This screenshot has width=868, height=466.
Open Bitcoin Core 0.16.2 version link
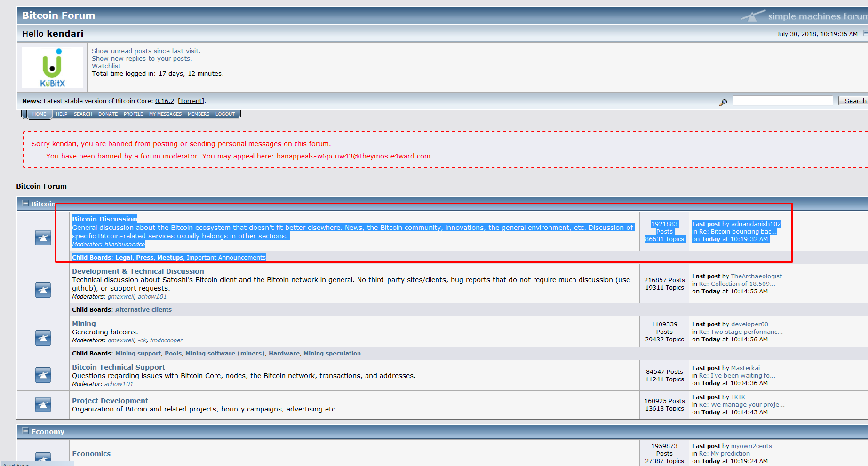click(165, 101)
